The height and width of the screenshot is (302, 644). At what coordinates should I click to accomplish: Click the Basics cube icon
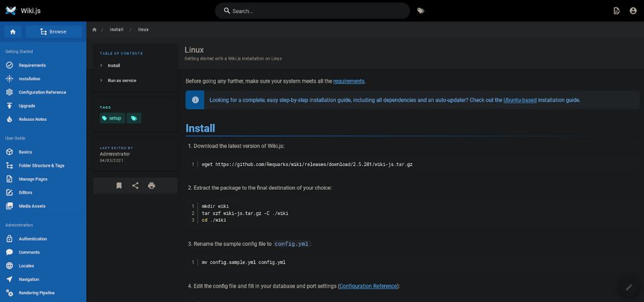point(9,152)
